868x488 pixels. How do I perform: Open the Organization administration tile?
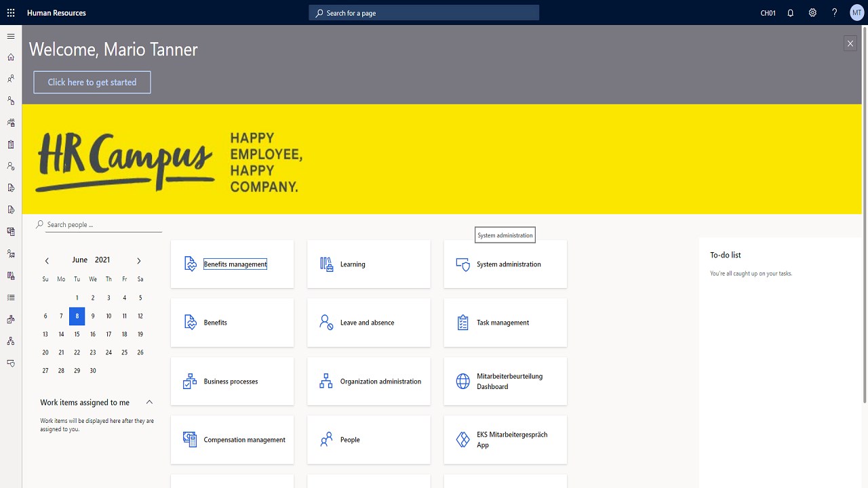(369, 382)
